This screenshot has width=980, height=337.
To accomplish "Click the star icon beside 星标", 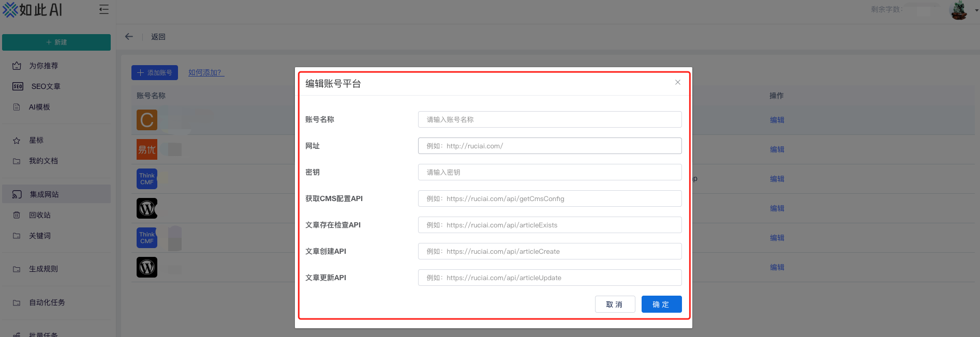I will [x=17, y=141].
